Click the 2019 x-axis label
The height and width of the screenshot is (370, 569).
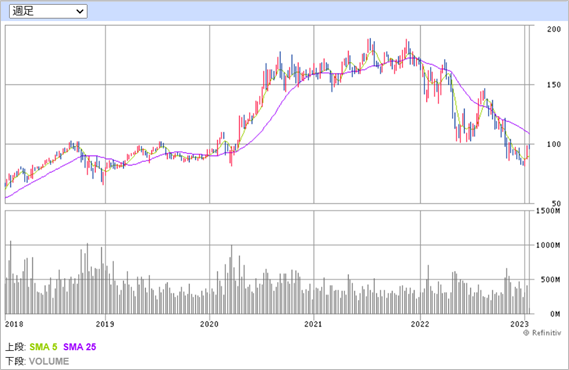tap(105, 324)
